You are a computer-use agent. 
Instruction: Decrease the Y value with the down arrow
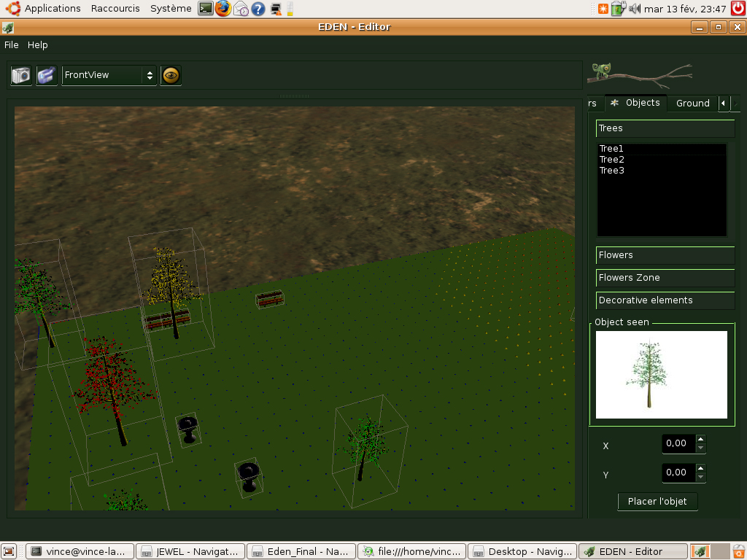tap(700, 478)
